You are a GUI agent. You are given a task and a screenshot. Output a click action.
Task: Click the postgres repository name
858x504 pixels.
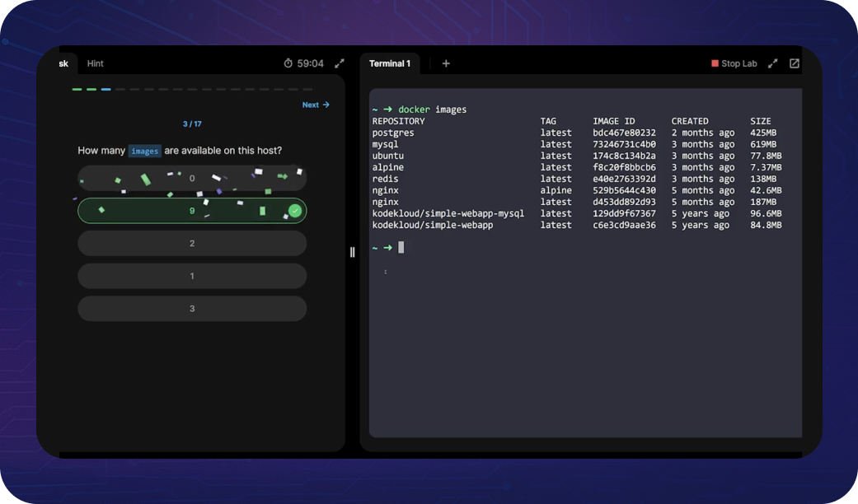(x=393, y=133)
